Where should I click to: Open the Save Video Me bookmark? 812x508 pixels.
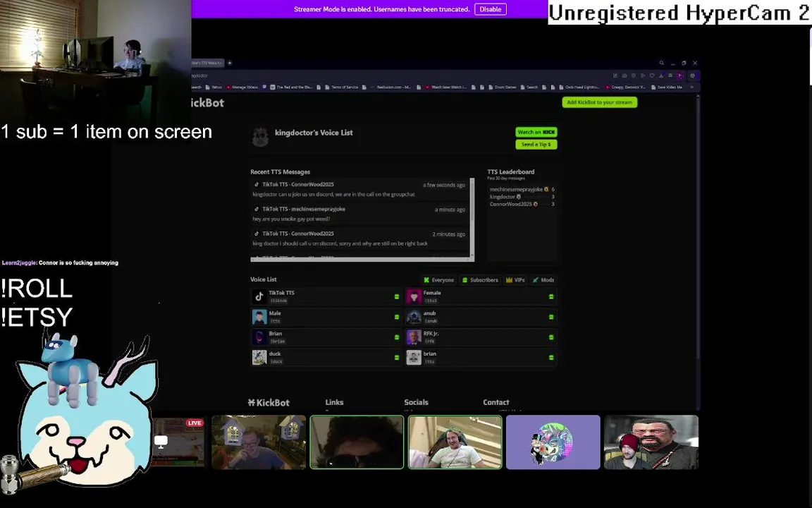(666, 87)
